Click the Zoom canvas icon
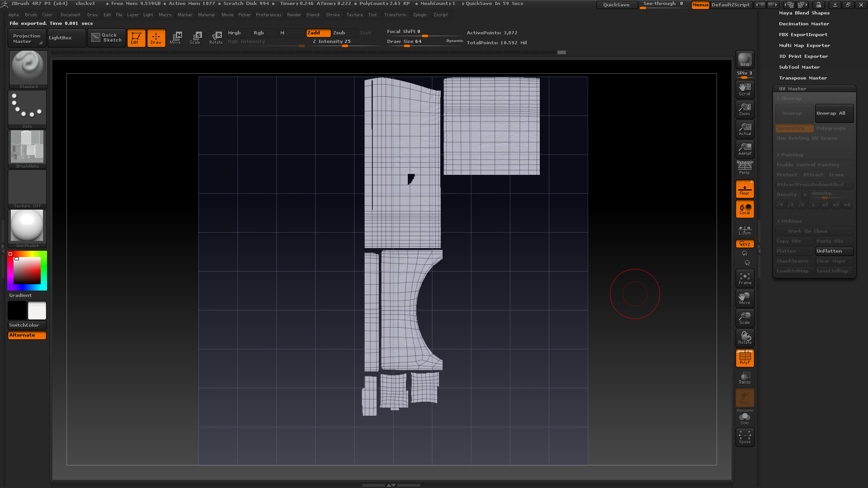This screenshot has width=868, height=488. pyautogui.click(x=745, y=109)
